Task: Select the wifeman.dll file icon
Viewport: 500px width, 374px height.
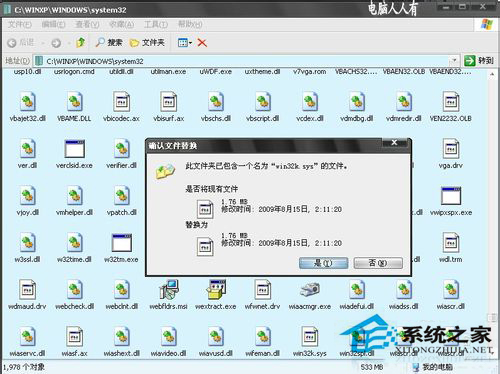Action: (263, 336)
